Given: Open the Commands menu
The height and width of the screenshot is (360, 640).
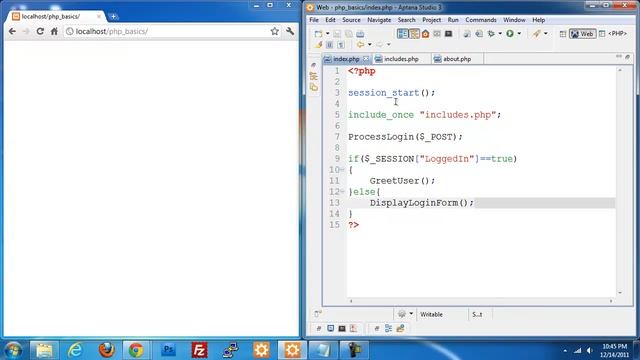Looking at the screenshot, I should pos(481,20).
